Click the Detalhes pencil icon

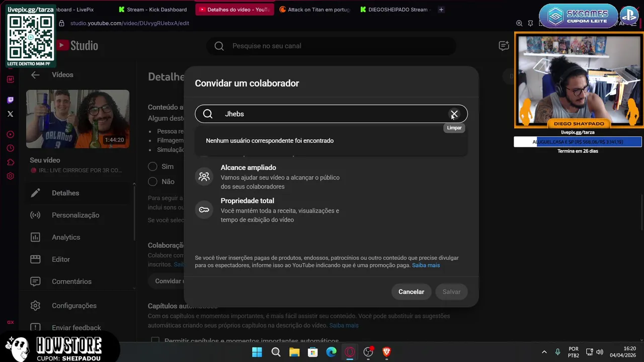[35, 193]
